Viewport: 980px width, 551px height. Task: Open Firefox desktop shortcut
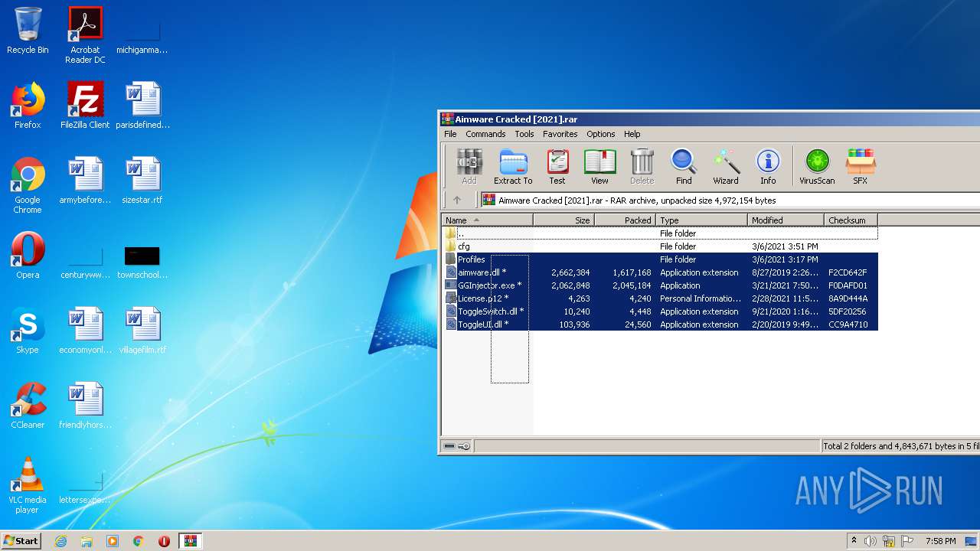(x=28, y=106)
